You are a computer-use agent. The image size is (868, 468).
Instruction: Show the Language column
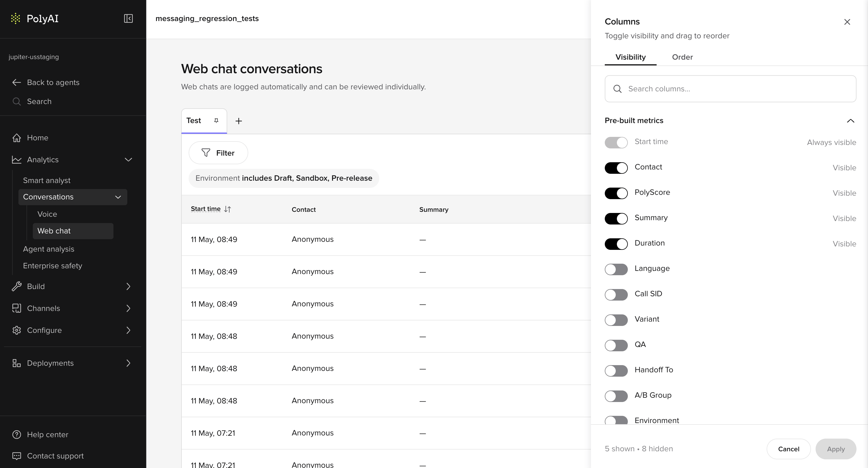(x=616, y=269)
